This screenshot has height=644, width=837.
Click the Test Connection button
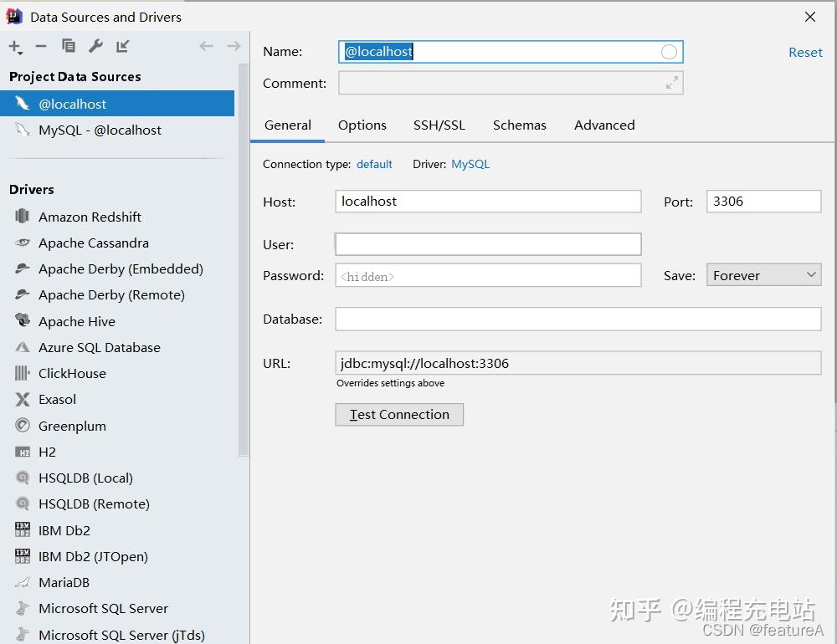[x=399, y=415]
